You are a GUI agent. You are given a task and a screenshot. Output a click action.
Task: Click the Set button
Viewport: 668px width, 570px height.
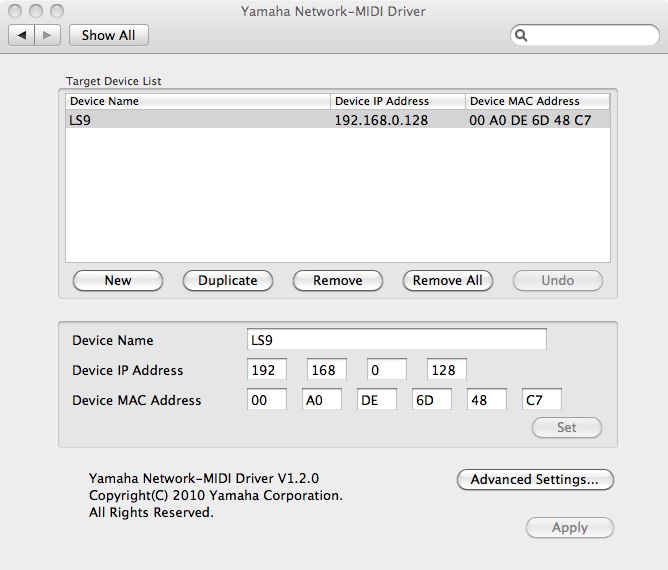pyautogui.click(x=567, y=427)
